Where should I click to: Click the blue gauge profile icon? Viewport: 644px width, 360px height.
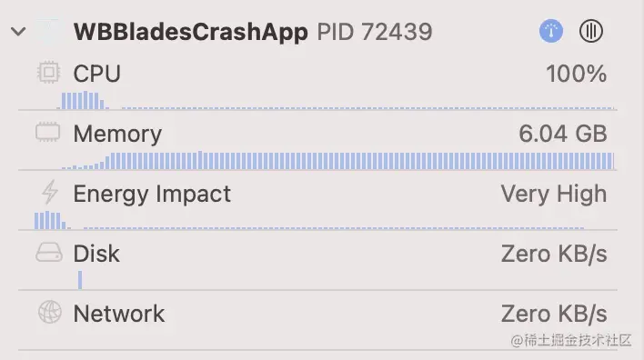point(551,31)
